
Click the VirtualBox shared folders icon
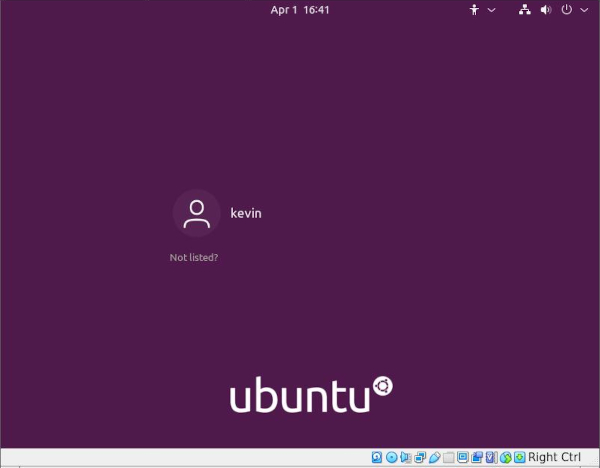click(449, 458)
